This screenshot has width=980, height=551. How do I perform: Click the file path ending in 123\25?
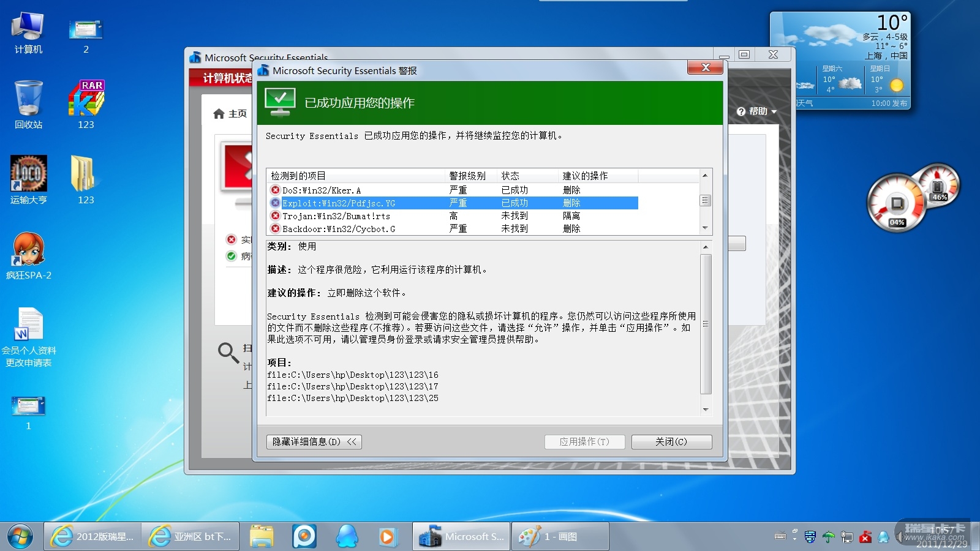[353, 398]
